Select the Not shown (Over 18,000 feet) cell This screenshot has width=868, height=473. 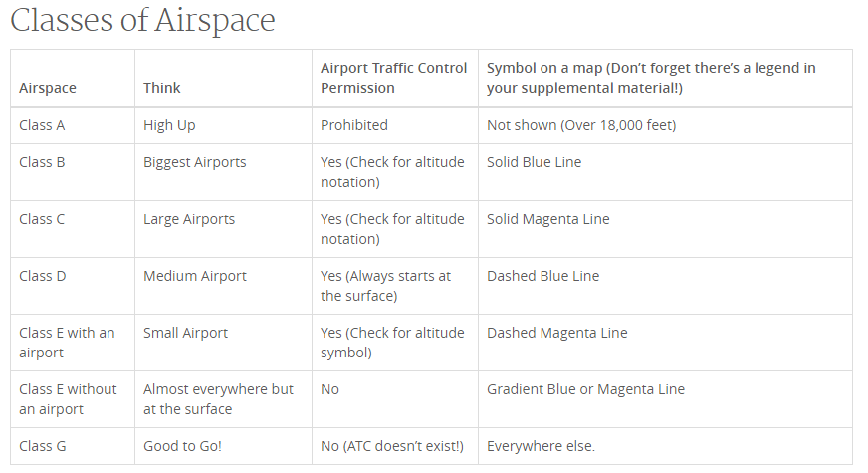[665, 125]
